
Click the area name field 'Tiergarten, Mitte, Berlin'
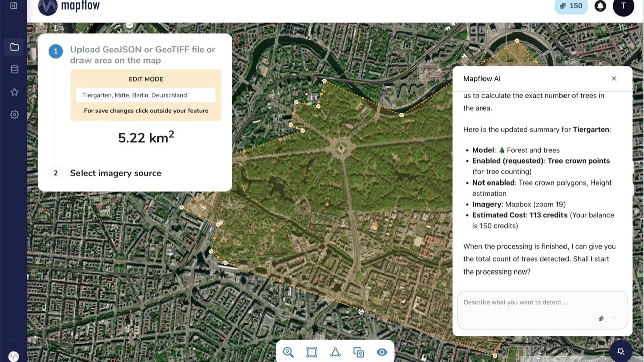[x=146, y=95]
